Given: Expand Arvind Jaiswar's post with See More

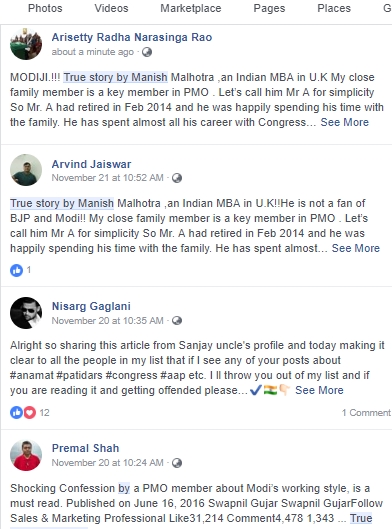Looking at the screenshot, I should click(x=356, y=248).
